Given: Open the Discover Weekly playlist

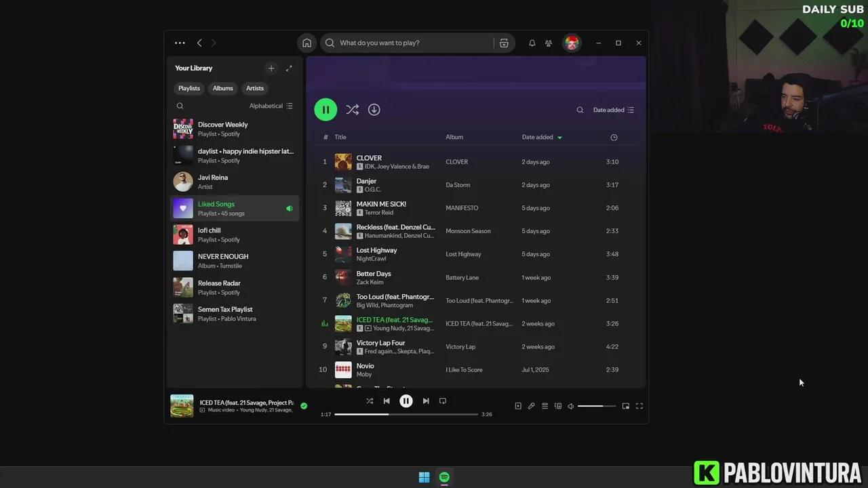Looking at the screenshot, I should [234, 129].
